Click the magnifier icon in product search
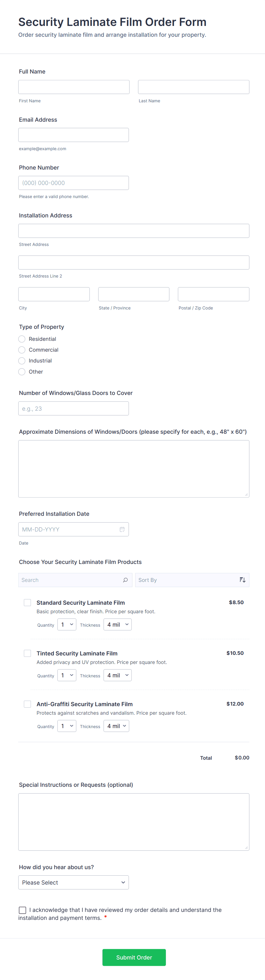The image size is (265, 980). click(x=125, y=580)
